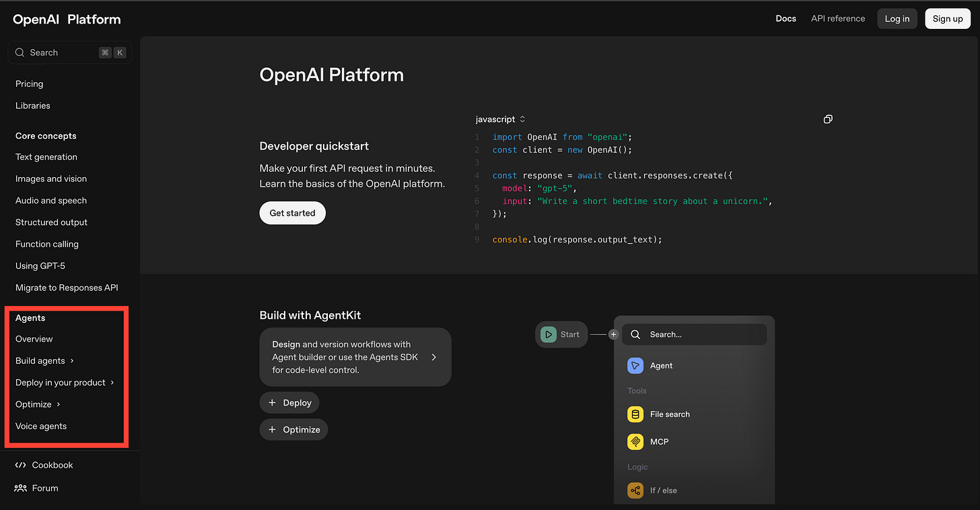Open Images and vision guide
Screen dimensions: 980x510
pos(51,179)
